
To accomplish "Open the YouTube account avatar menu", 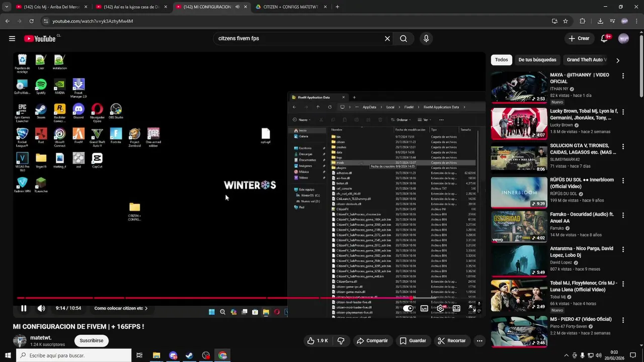I will coord(623,39).
